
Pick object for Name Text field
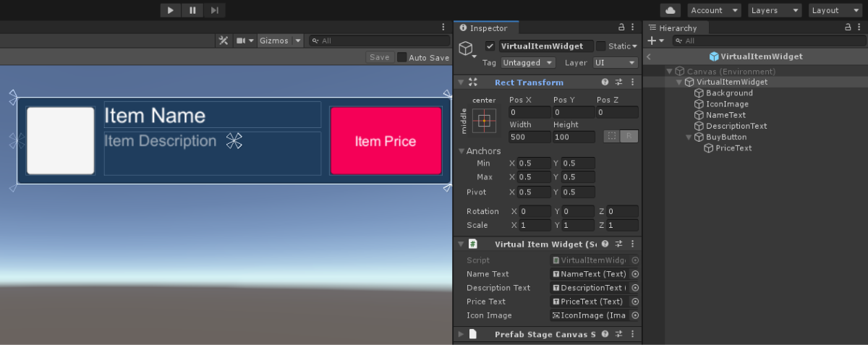coord(635,274)
